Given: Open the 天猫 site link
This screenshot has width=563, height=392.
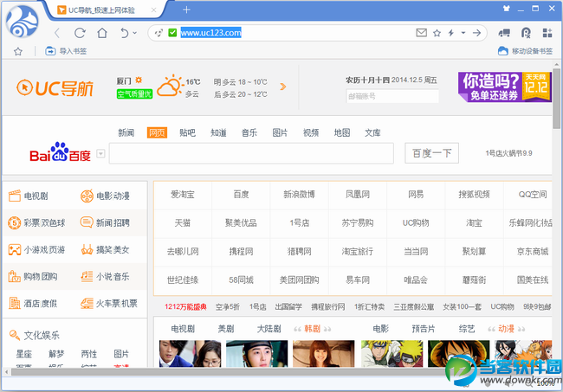Looking at the screenshot, I should click(x=183, y=223).
